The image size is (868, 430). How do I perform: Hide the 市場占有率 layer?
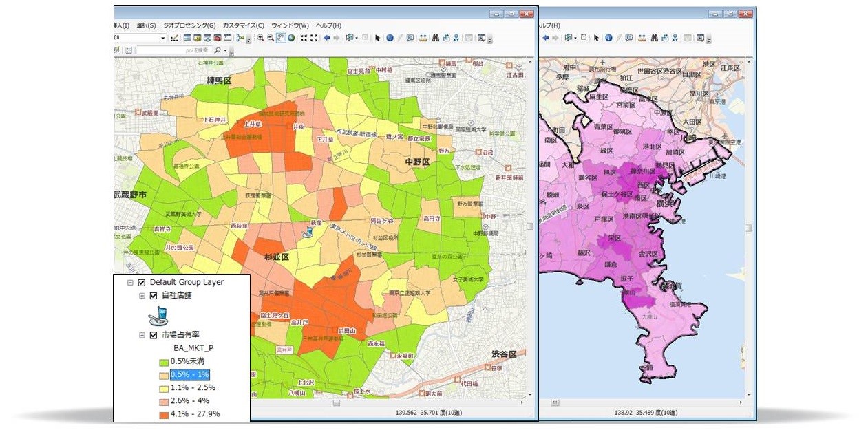coord(154,335)
